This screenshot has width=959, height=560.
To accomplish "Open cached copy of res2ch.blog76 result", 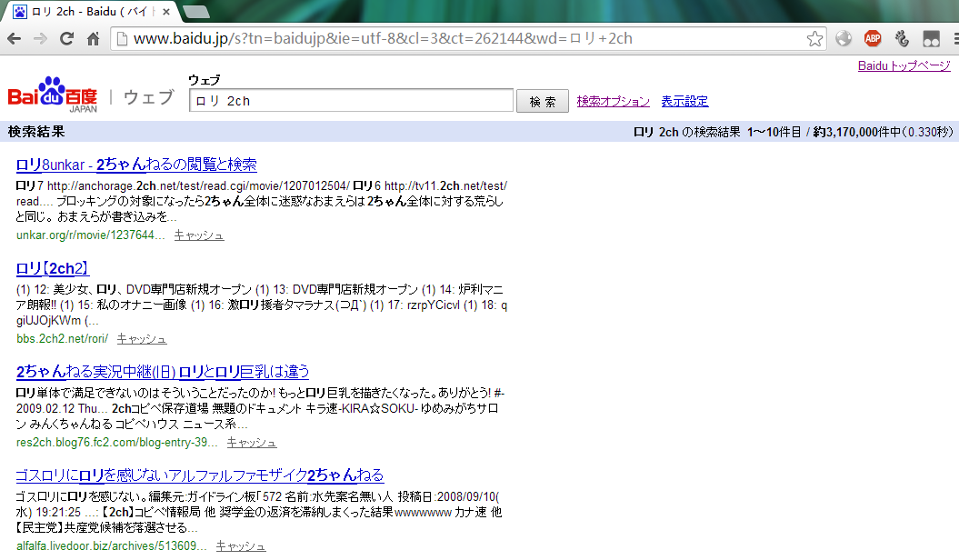I will [252, 443].
